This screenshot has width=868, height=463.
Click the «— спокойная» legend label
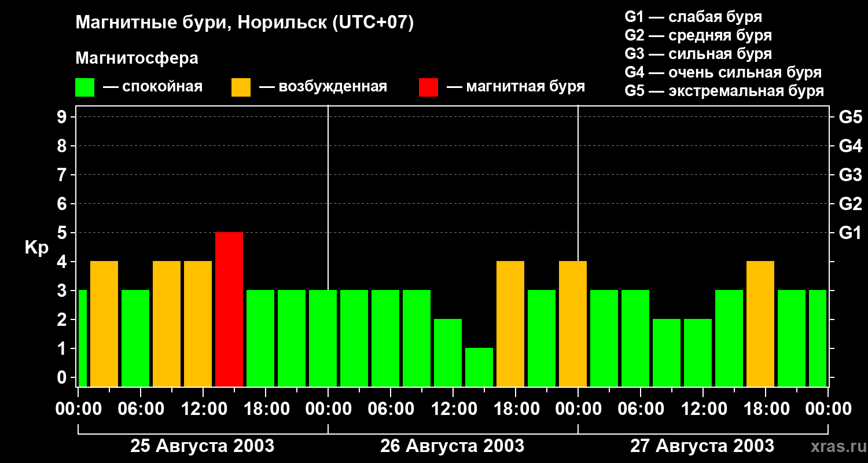(x=153, y=87)
